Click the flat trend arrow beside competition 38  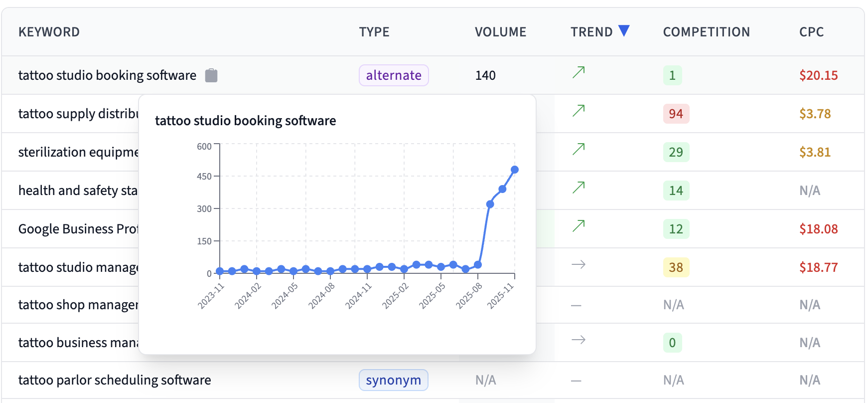tap(579, 264)
